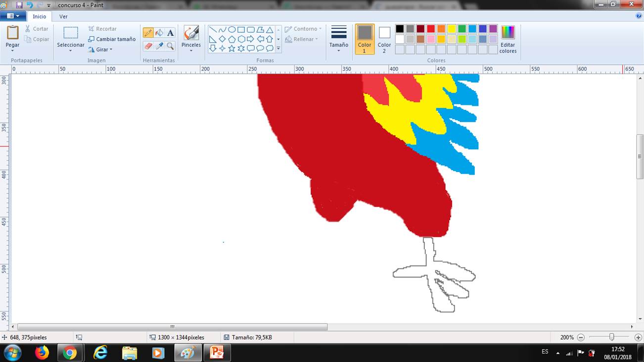Click the Save icon in quick access toolbar

[x=20, y=5]
